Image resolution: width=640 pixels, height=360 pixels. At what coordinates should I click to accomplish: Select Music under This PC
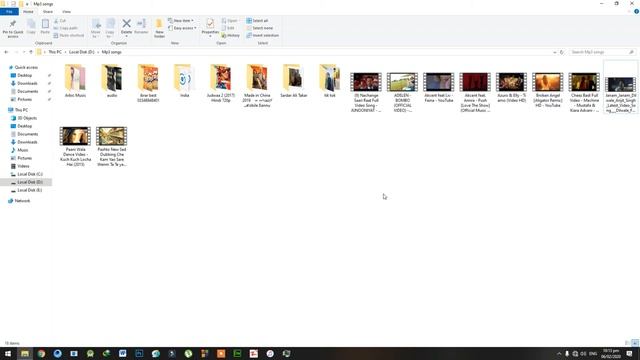tap(23, 150)
